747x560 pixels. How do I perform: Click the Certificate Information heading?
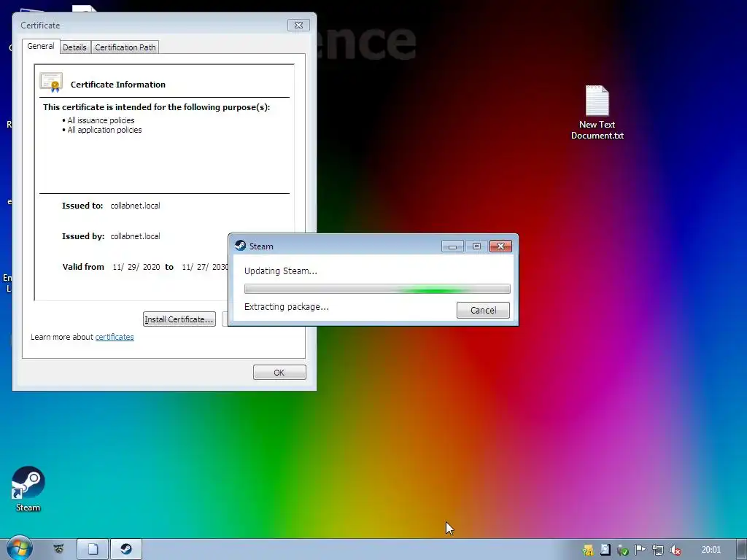tap(118, 85)
